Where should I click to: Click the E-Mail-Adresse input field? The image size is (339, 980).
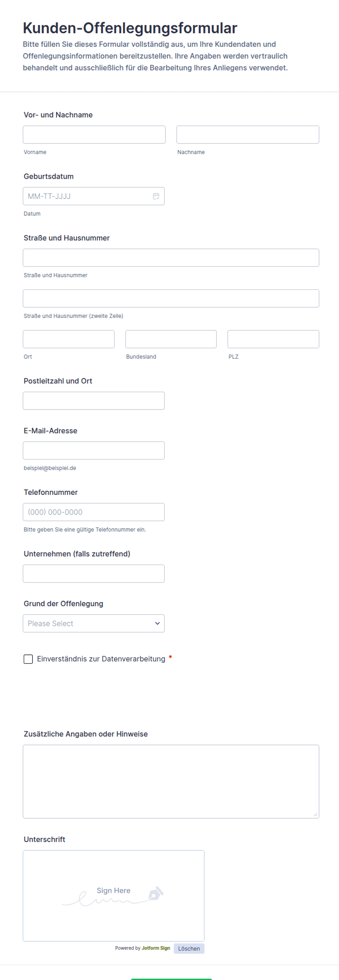(x=93, y=451)
